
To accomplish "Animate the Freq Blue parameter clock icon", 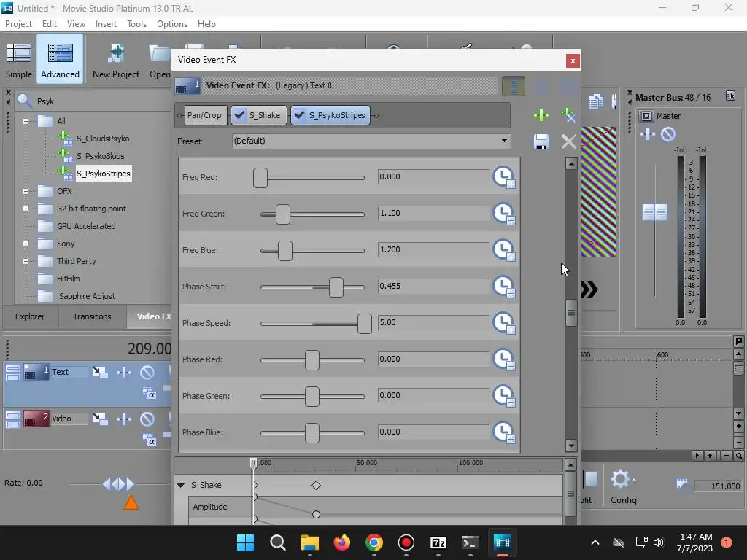I will 503,250.
